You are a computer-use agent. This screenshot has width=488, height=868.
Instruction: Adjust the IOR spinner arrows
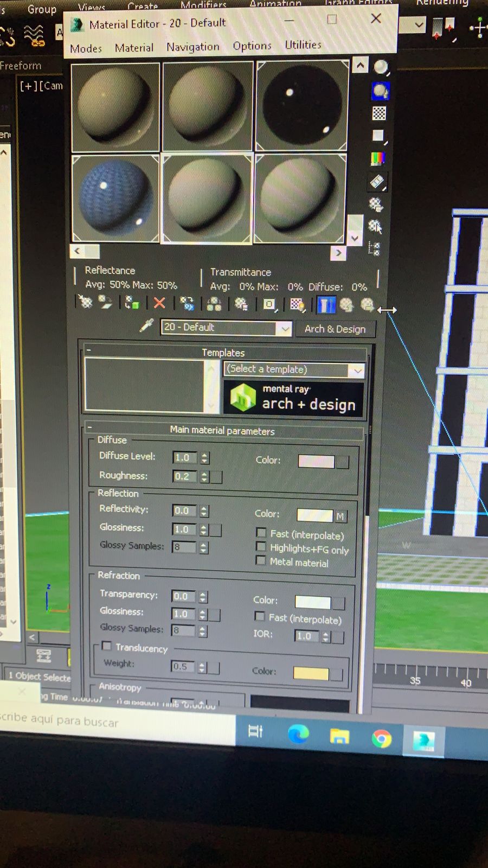click(x=326, y=637)
